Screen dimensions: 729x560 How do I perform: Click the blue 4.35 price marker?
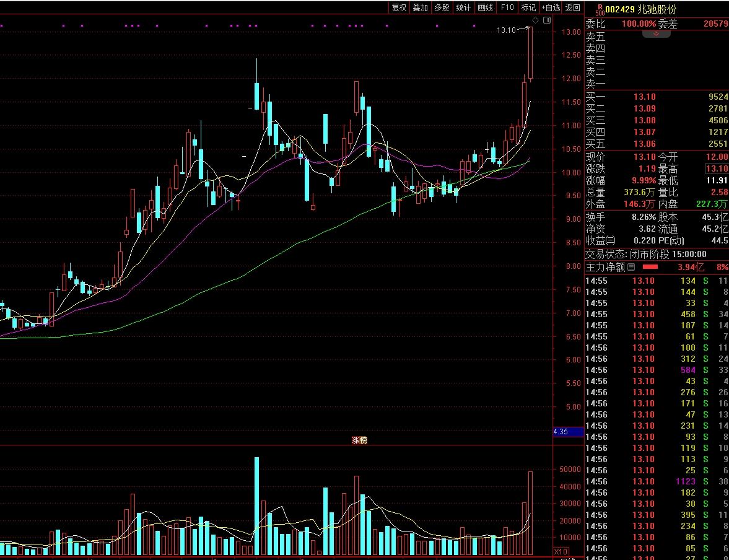coord(568,432)
